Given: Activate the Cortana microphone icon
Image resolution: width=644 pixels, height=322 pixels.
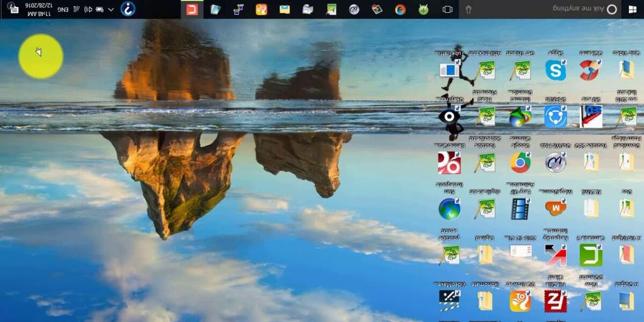Looking at the screenshot, I should (468, 9).
